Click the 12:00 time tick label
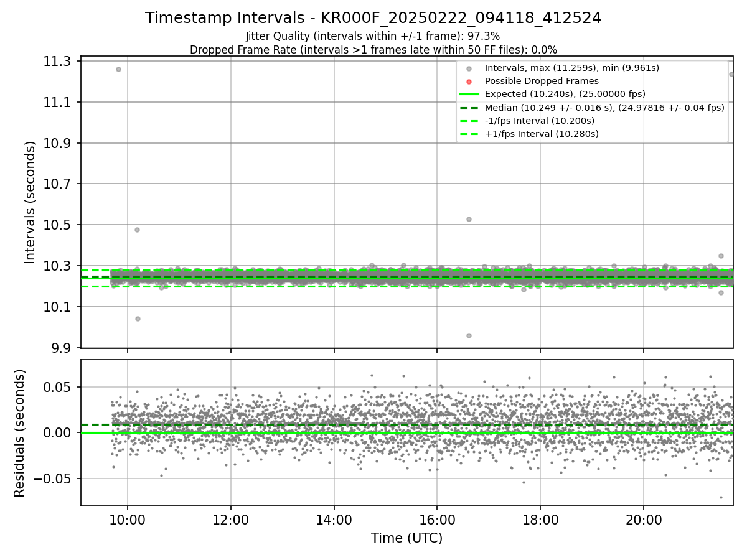This screenshot has height=560, width=747. click(x=231, y=520)
